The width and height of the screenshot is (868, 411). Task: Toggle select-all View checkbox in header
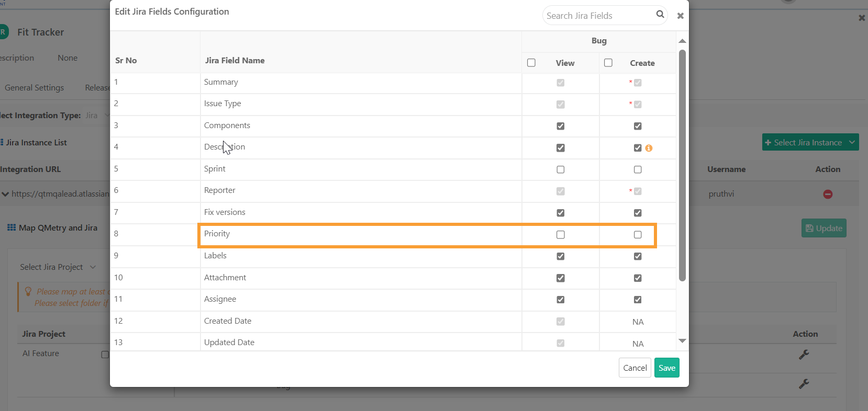pyautogui.click(x=531, y=63)
